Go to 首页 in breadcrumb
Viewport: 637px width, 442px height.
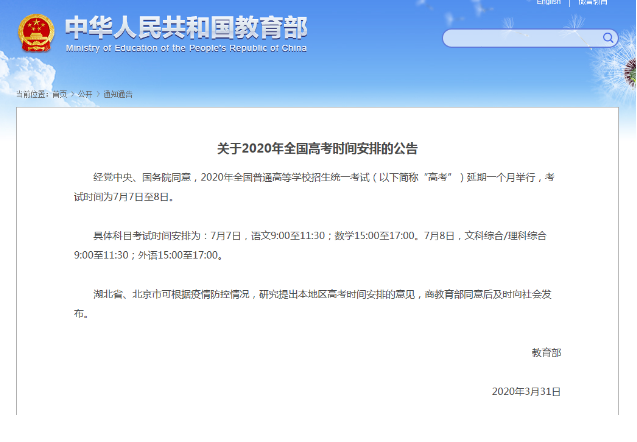click(60, 94)
